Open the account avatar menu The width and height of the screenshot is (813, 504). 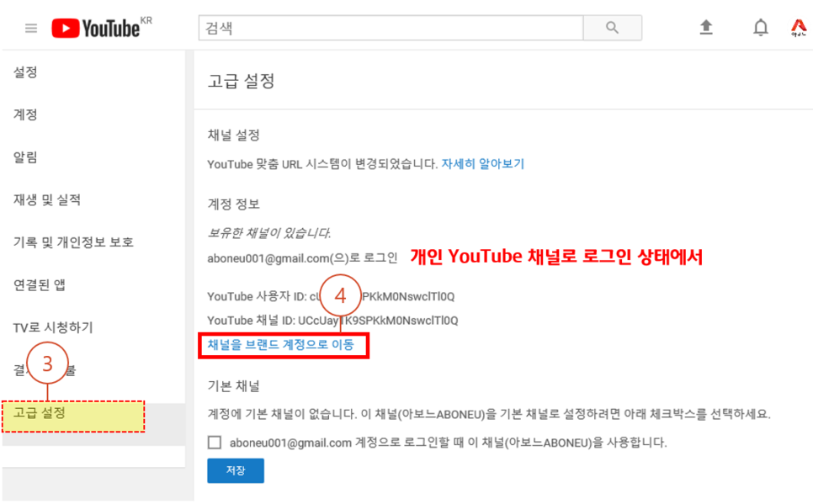coord(799,28)
